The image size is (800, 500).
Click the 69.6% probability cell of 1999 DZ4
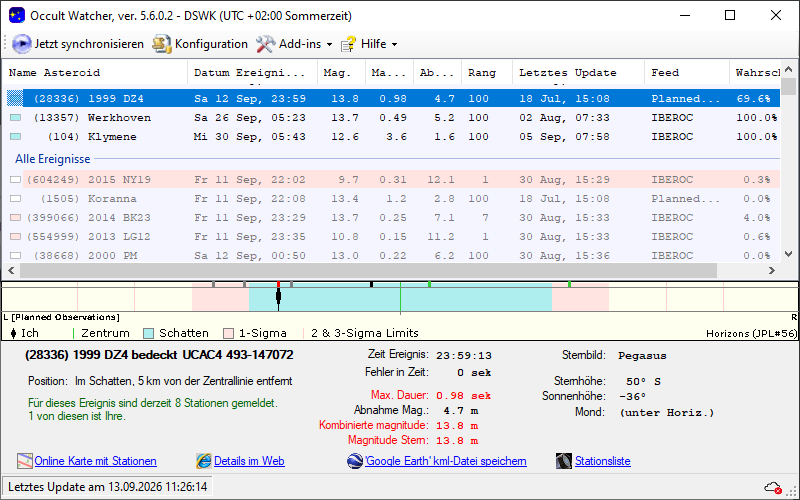[x=753, y=98]
